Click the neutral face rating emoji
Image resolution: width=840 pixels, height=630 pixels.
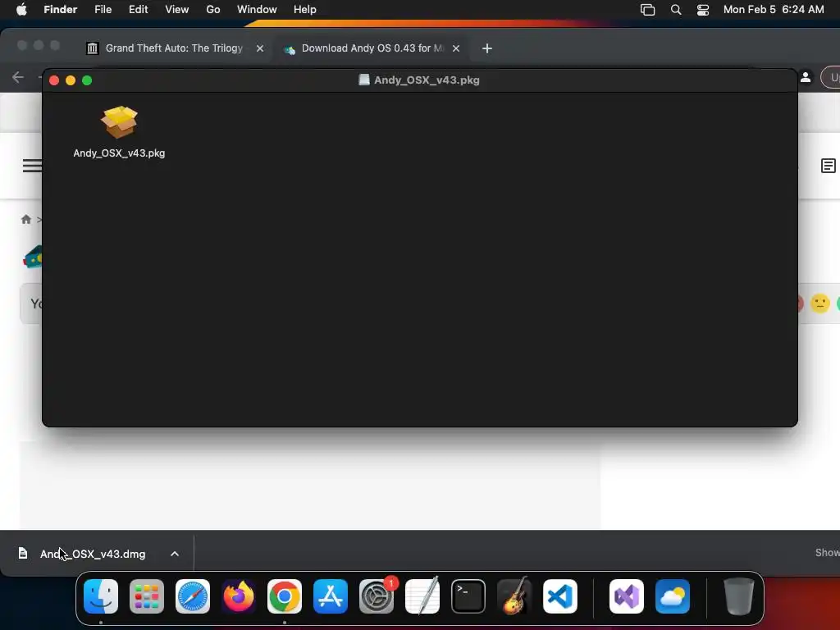click(819, 304)
